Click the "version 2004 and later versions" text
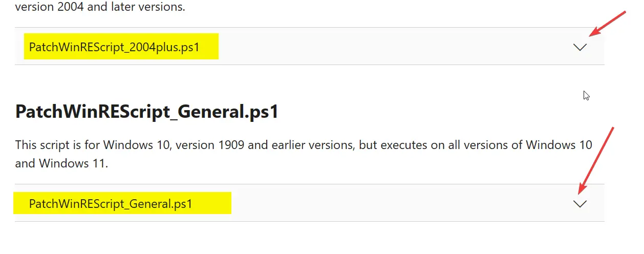Viewport: 644px width, 254px height. point(100,7)
